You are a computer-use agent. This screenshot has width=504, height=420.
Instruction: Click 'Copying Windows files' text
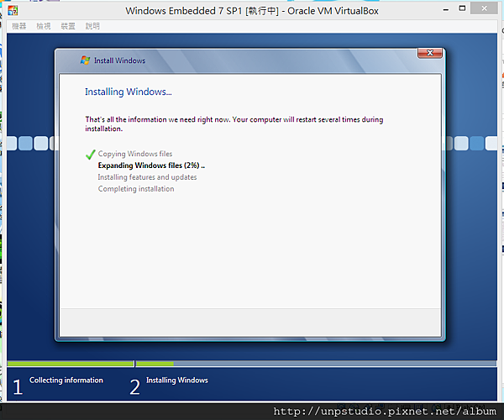click(x=135, y=154)
